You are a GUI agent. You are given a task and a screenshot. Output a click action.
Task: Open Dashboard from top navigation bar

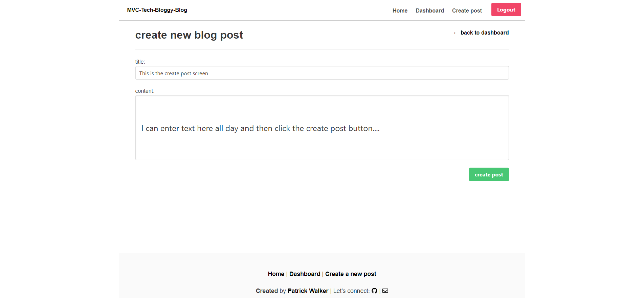(429, 10)
